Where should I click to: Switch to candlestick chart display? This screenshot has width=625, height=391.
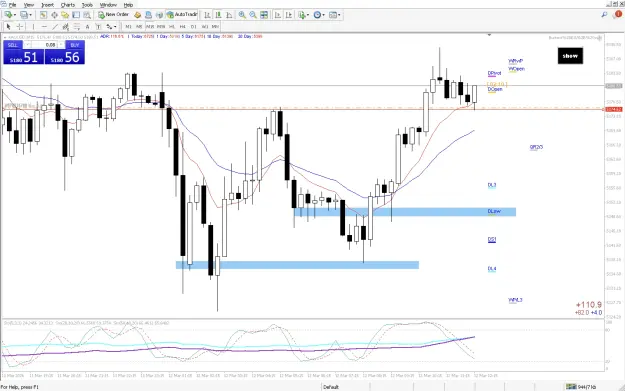(218, 15)
